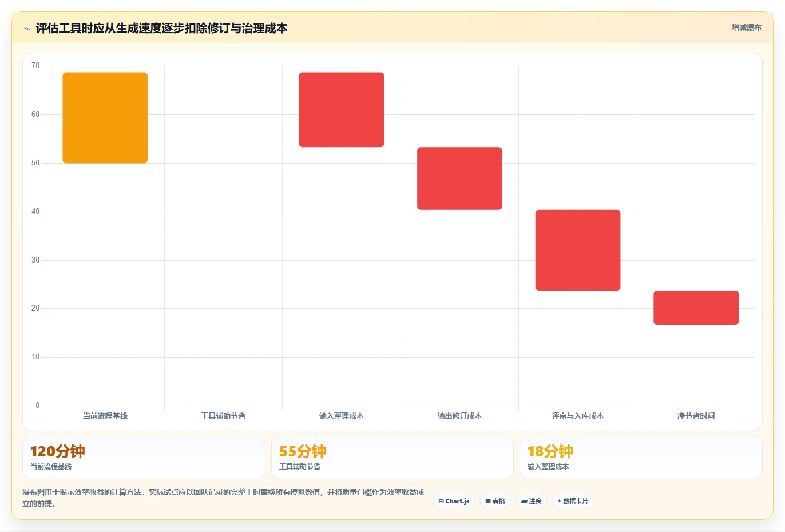The image size is (785, 532).
Task: Click the 评审与入库成本 x-axis label
Action: point(578,416)
